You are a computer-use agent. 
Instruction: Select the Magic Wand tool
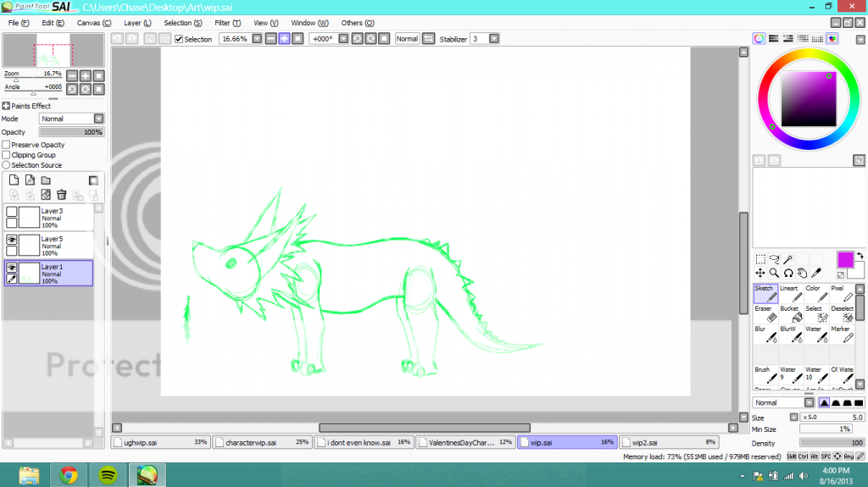[x=787, y=259]
